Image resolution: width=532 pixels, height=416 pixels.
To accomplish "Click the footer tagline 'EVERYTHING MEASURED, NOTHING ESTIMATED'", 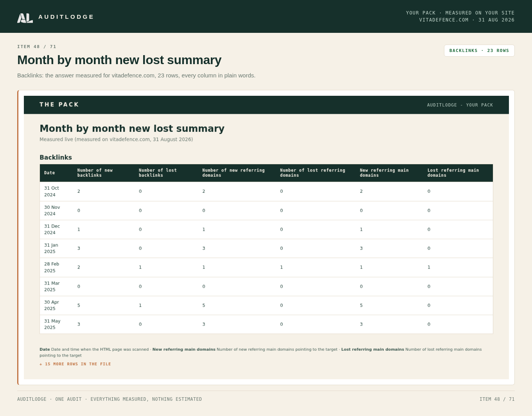I will tap(146, 399).
